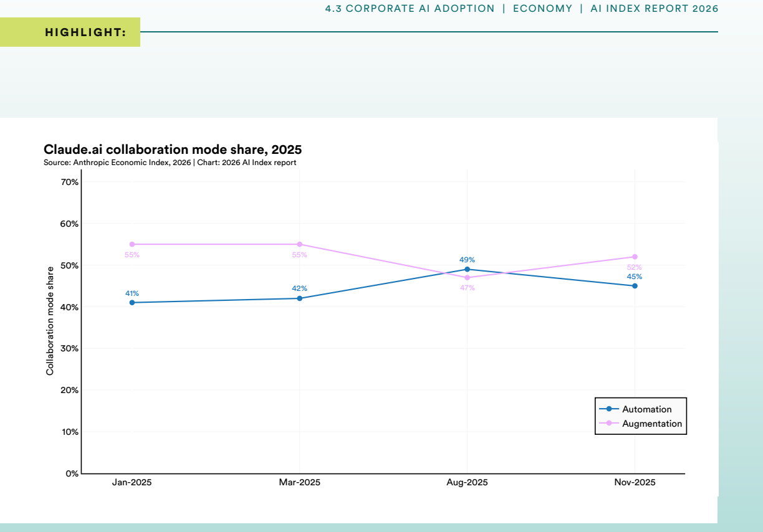Click the 'Collaboration mode share' y-axis title
This screenshot has width=763, height=532.
tap(50, 321)
